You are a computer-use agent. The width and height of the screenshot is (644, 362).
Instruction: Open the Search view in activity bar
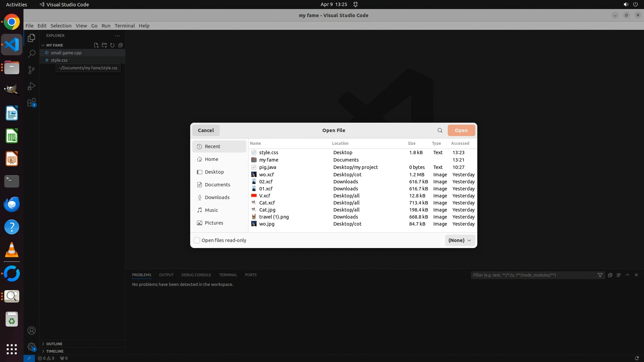[31, 54]
